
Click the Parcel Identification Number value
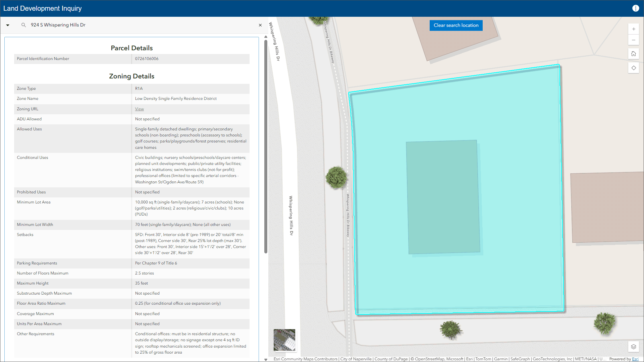pyautogui.click(x=147, y=59)
